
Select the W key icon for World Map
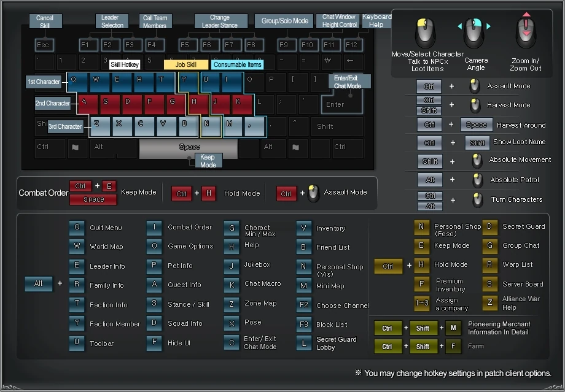click(77, 247)
